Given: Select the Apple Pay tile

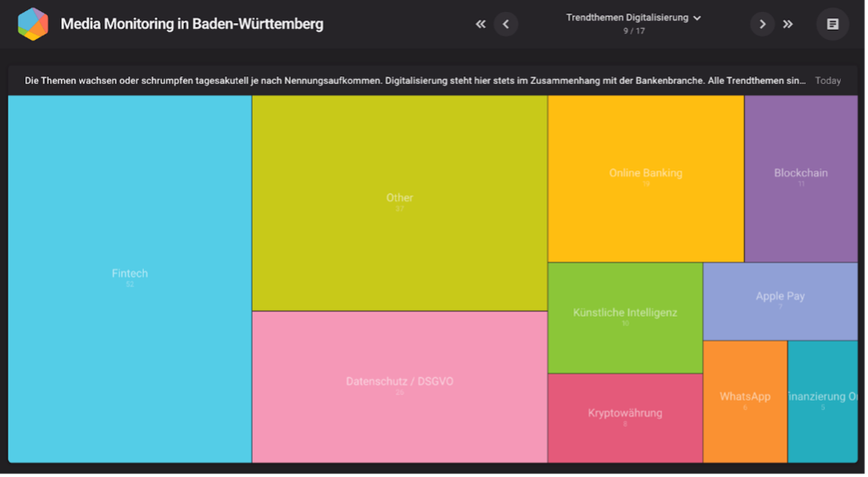Looking at the screenshot, I should [x=780, y=301].
